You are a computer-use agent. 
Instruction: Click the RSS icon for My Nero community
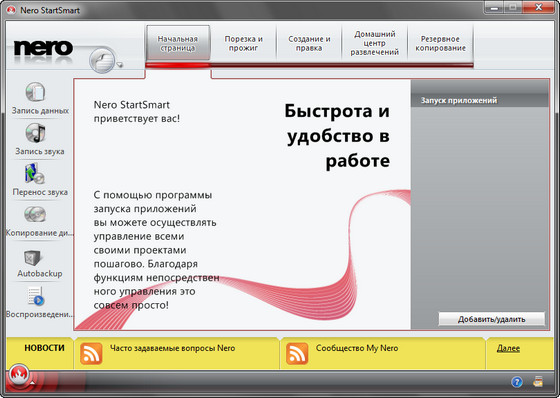pos(297,353)
